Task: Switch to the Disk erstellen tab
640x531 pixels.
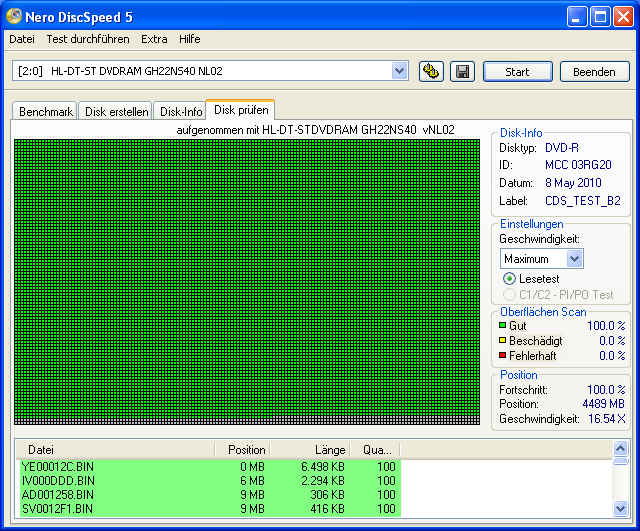Action: 116,111
